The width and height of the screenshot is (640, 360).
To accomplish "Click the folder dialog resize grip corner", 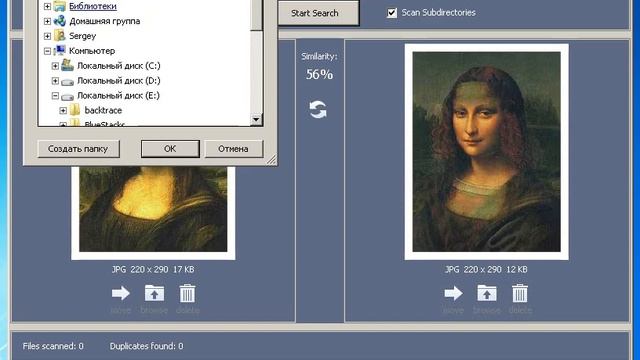I will coord(271,160).
